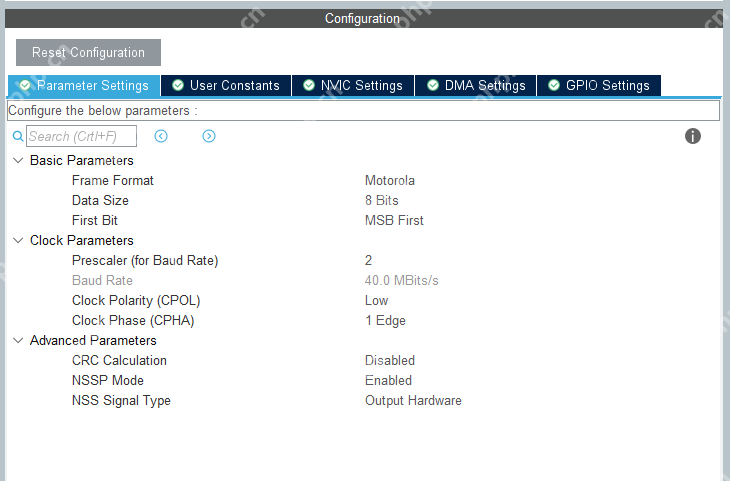Collapse the Advanced Parameters section

point(18,340)
